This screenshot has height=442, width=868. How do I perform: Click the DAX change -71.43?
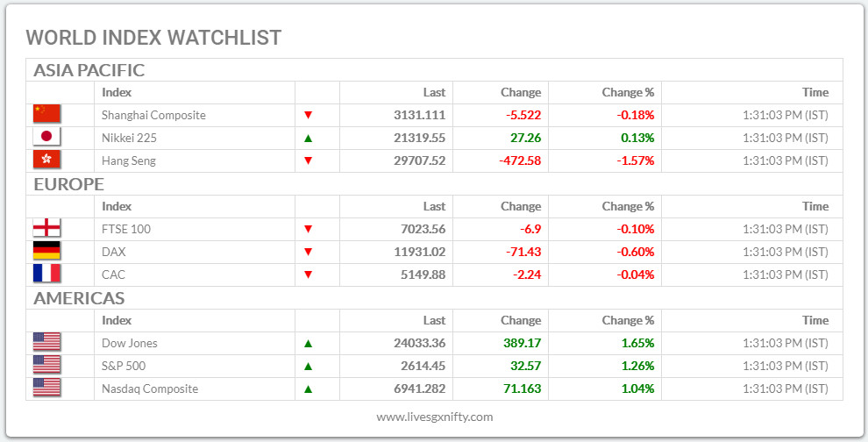[x=523, y=252]
